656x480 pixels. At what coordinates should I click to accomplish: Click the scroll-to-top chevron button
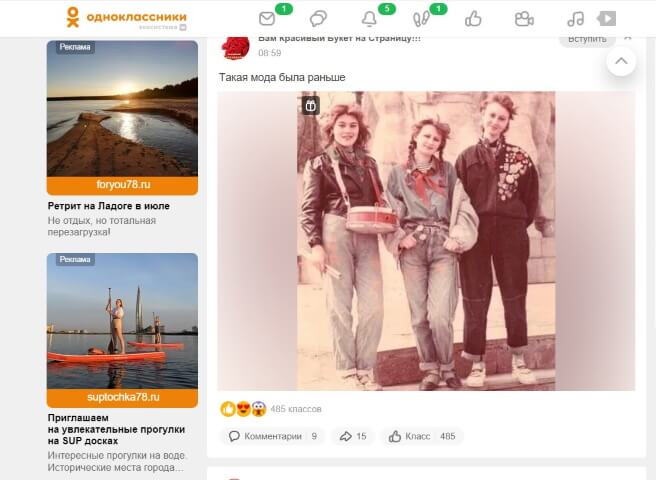click(621, 61)
